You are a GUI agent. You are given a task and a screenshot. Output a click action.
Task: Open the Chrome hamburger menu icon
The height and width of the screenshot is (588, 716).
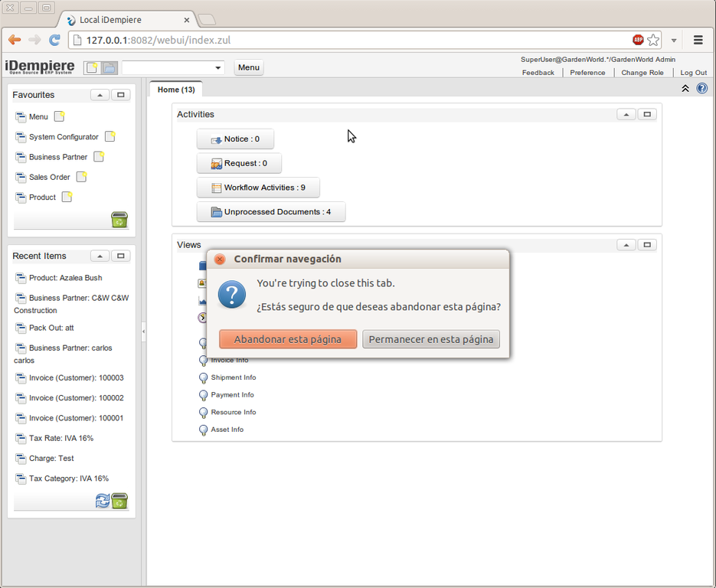[x=698, y=40]
